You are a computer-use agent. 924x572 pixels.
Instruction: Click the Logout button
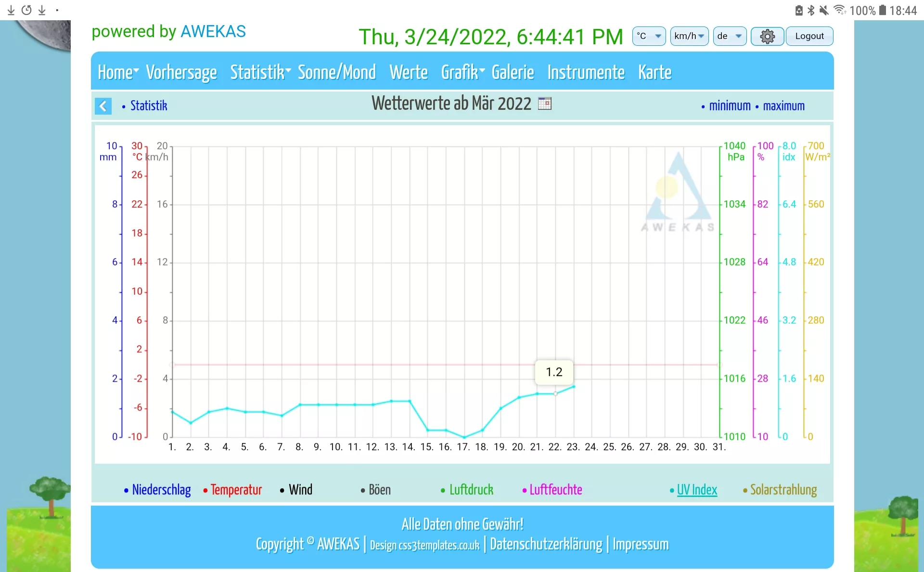[809, 36]
